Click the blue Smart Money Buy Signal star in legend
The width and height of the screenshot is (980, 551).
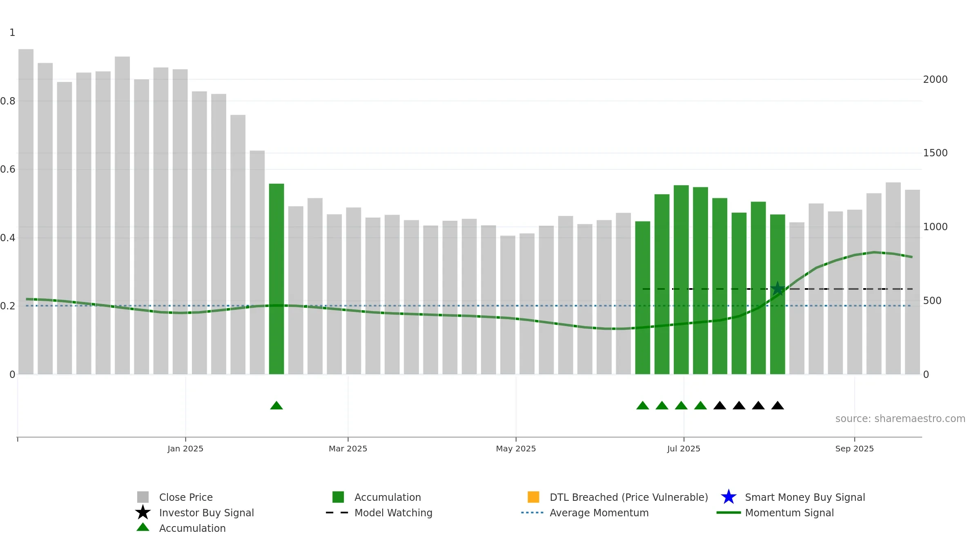tap(728, 497)
